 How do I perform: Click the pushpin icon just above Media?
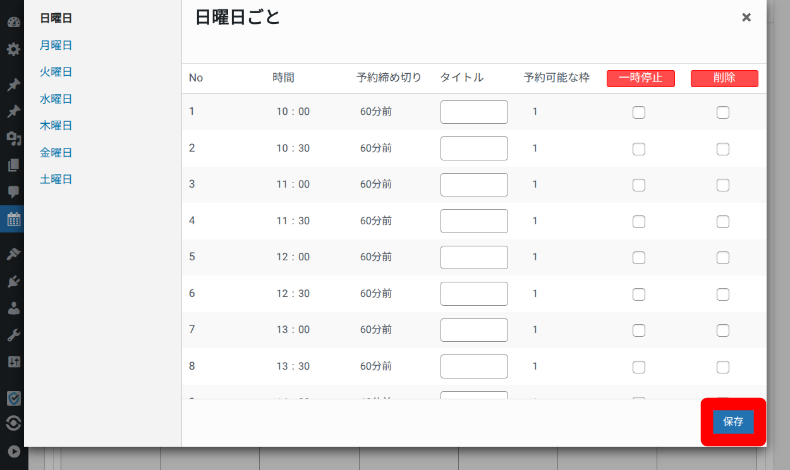[14, 111]
